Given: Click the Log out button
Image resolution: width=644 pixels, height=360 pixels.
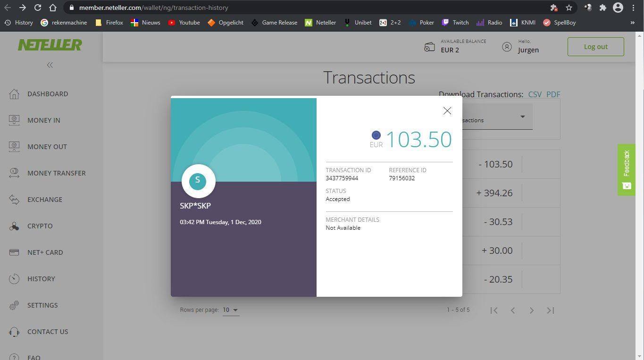Looking at the screenshot, I should 595,47.
